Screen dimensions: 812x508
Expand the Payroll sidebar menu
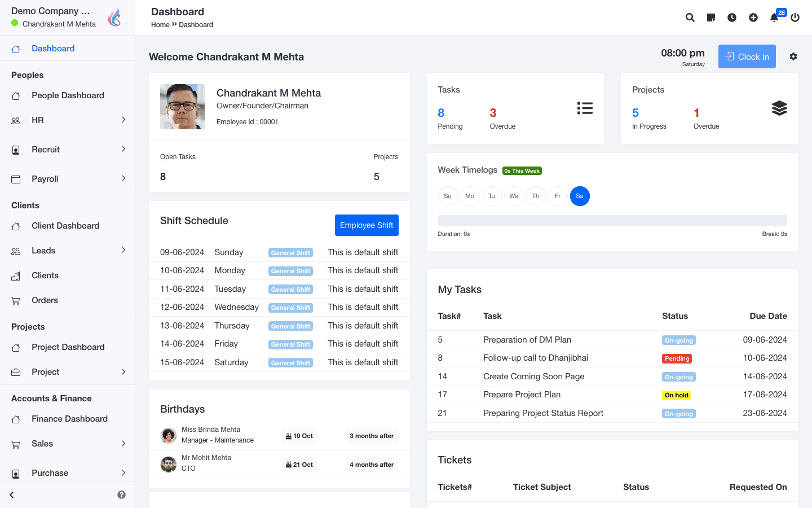coord(68,179)
